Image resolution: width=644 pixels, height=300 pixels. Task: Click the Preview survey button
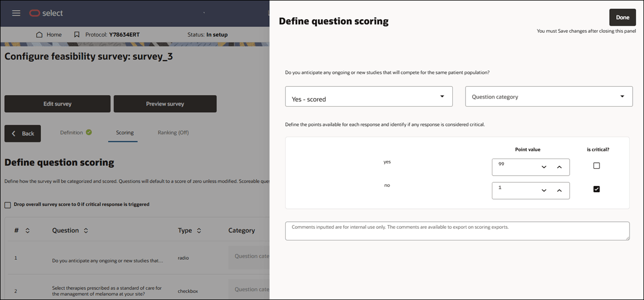click(165, 104)
